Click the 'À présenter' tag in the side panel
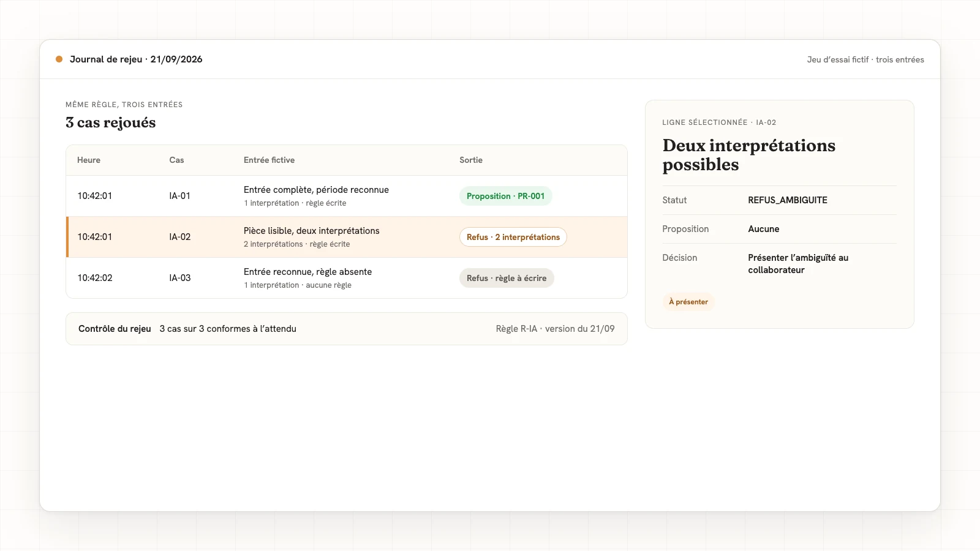Image resolution: width=980 pixels, height=551 pixels. [x=688, y=302]
